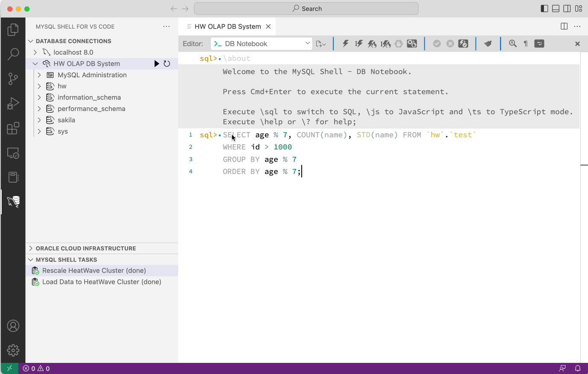This screenshot has height=374, width=588.
Task: Execute the SQL block with the lightning icon
Action: (345, 43)
